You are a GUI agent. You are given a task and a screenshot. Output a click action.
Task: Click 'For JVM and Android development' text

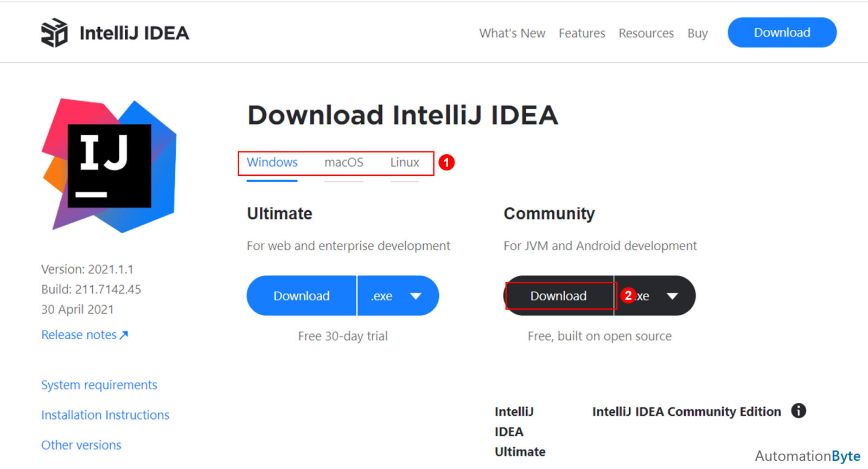(x=600, y=246)
